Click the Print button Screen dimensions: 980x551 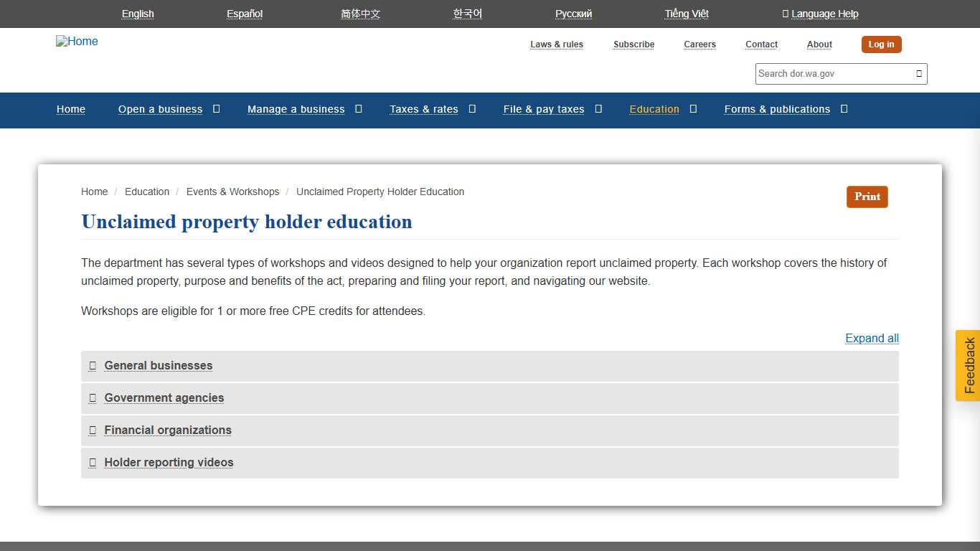[867, 197]
